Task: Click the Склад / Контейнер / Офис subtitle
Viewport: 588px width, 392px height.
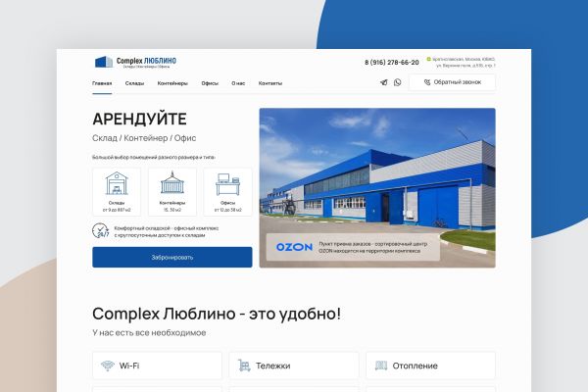Action: coord(144,138)
